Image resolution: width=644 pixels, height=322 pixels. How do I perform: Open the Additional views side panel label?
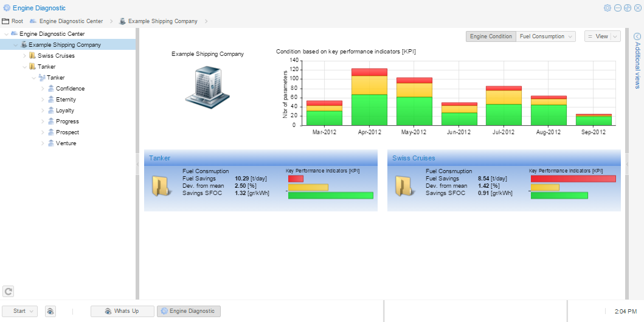[637, 65]
